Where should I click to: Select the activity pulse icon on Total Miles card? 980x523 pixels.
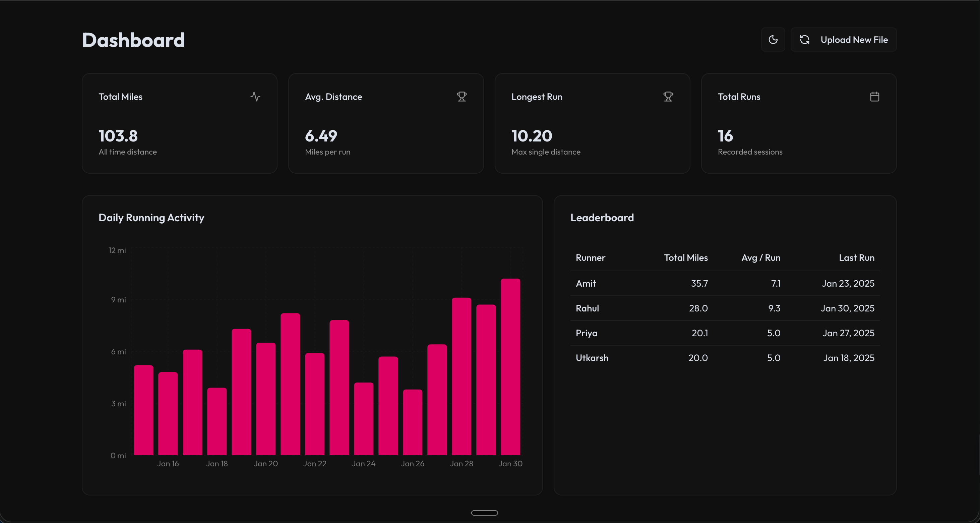(x=256, y=97)
